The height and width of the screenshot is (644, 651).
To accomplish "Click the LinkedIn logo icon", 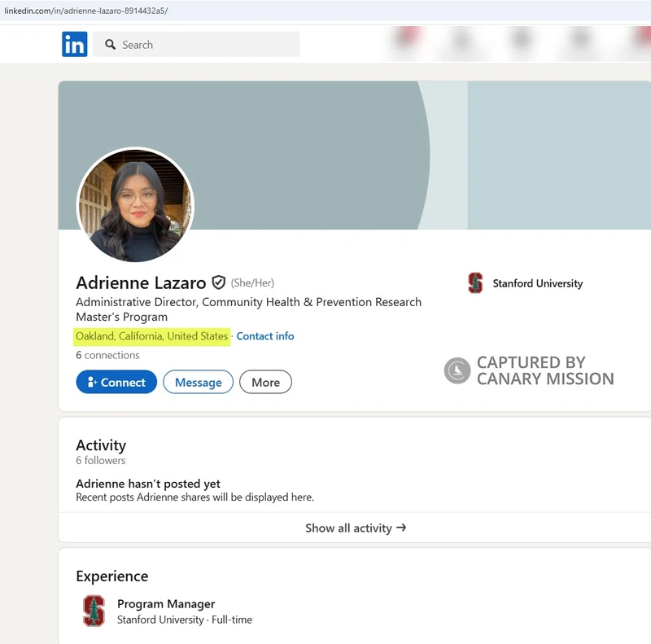I will [75, 44].
